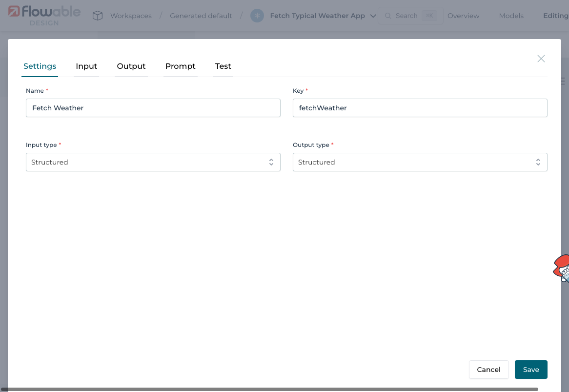Switch to the Input tab

coord(86,66)
